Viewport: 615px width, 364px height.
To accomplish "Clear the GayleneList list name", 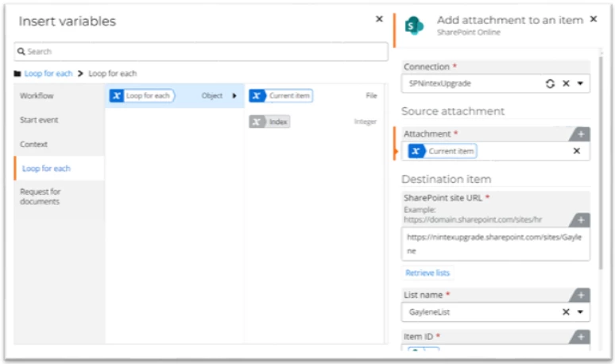I will click(566, 312).
